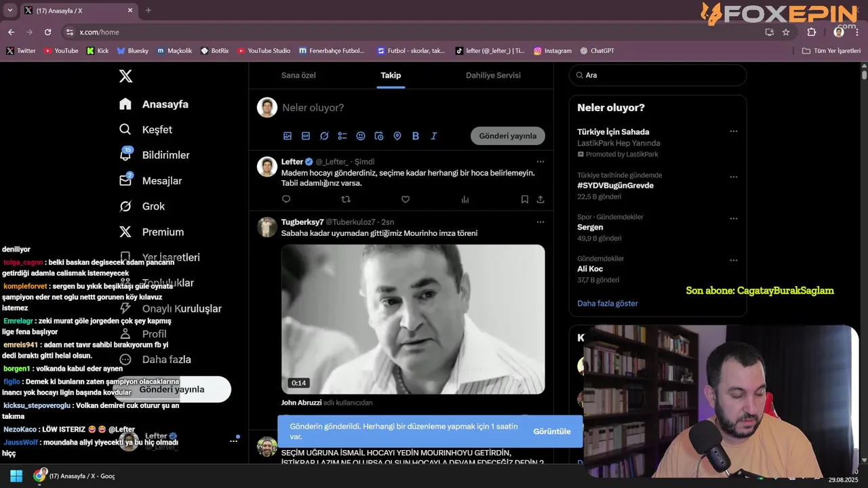Open Kick bookmark

(x=98, y=51)
